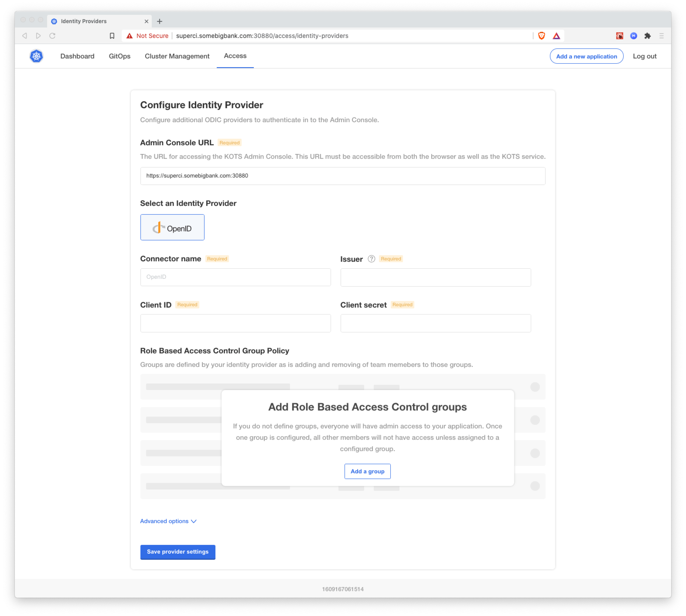Expand the Advanced options section
The image size is (686, 616).
(x=168, y=521)
